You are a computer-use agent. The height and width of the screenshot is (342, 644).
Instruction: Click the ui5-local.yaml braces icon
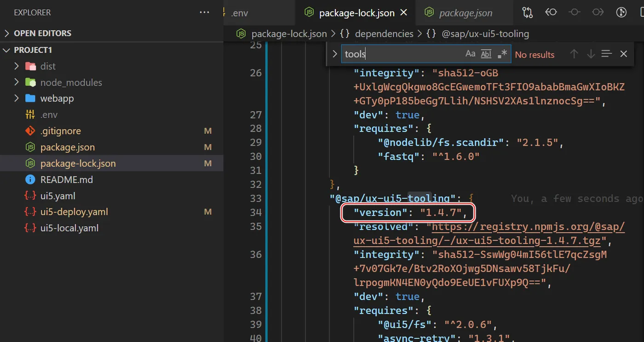[x=30, y=228]
